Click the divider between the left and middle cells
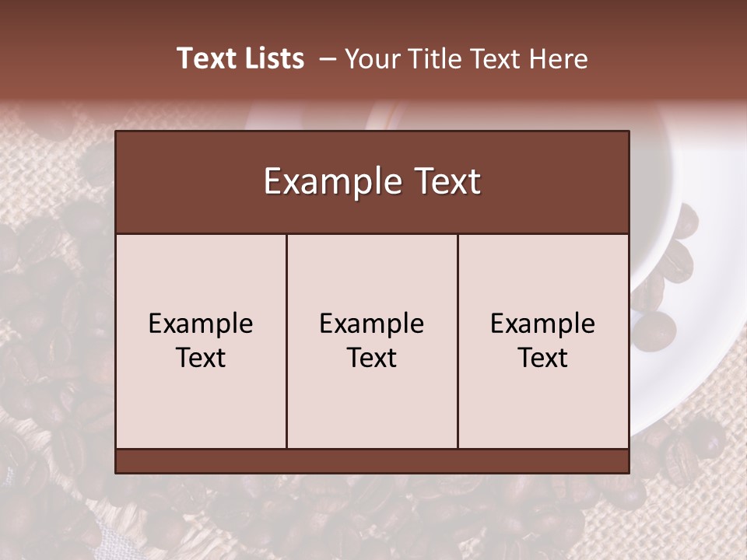Image resolution: width=747 pixels, height=560 pixels. [287, 341]
